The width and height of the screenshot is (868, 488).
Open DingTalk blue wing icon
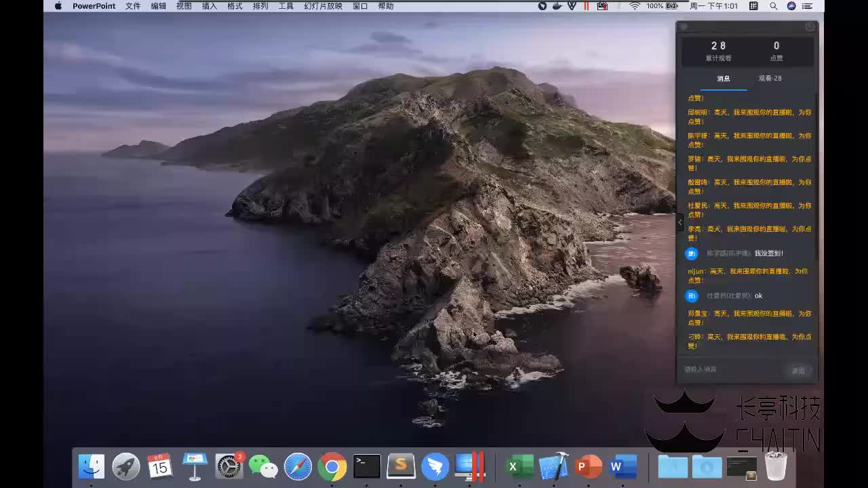[435, 466]
